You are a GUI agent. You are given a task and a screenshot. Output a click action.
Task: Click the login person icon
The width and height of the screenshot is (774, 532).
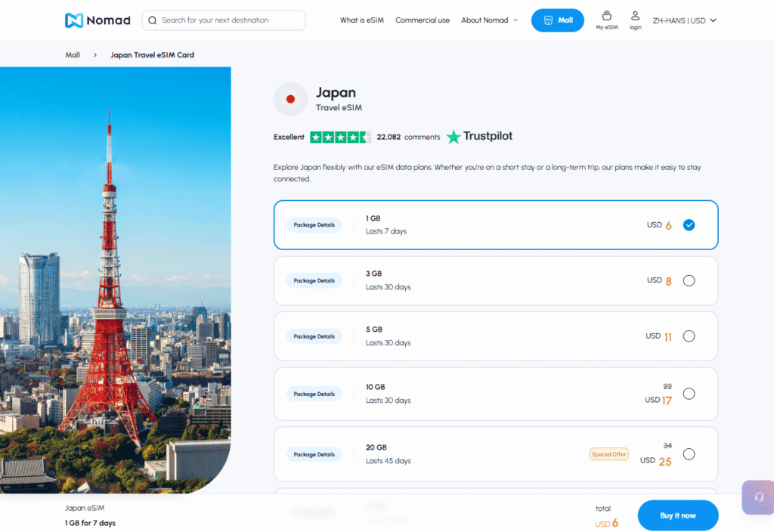click(x=635, y=17)
